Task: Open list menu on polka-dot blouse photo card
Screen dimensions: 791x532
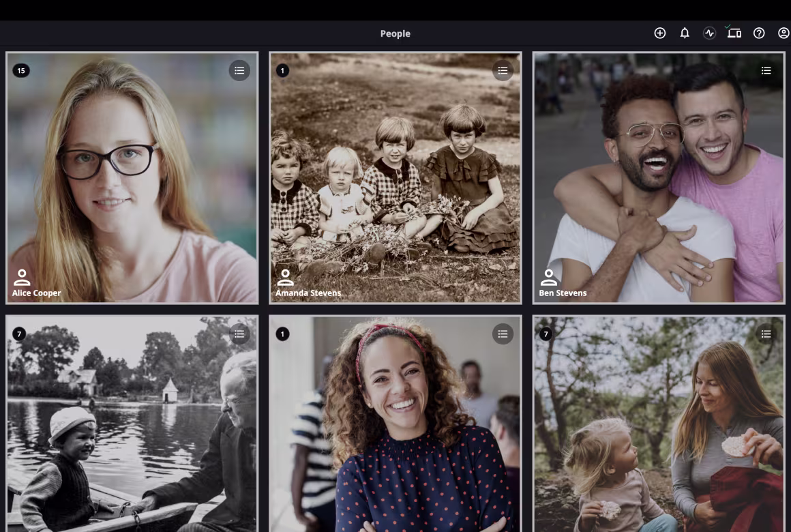Action: (503, 334)
